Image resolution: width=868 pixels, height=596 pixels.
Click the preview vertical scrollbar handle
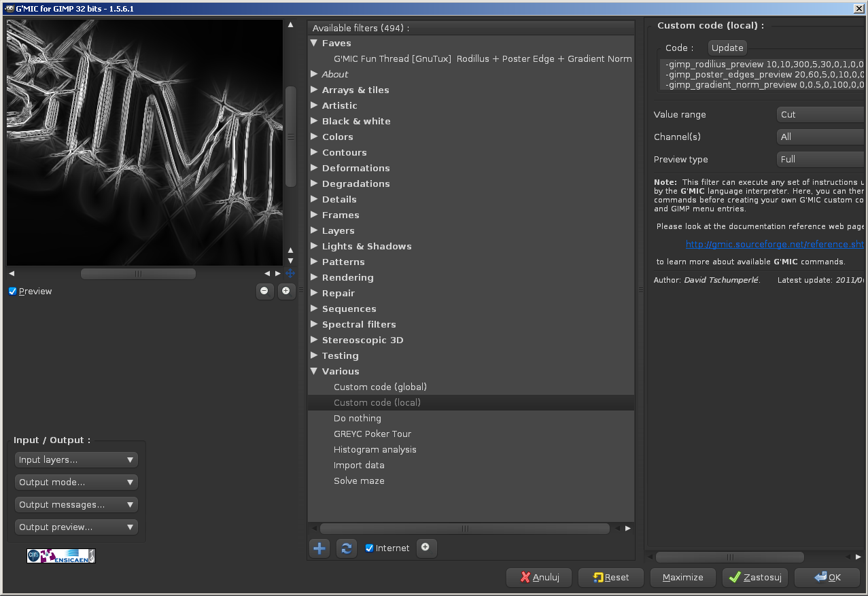(x=290, y=136)
